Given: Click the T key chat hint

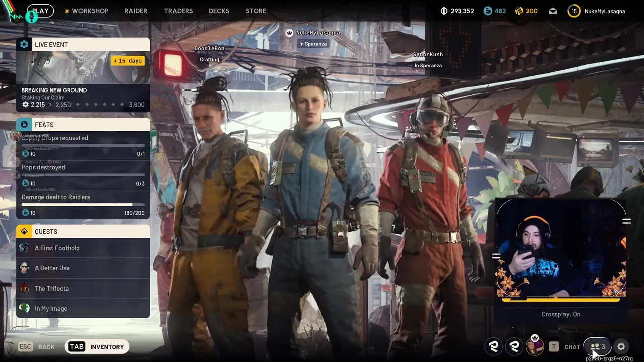Looking at the screenshot, I should [x=554, y=347].
